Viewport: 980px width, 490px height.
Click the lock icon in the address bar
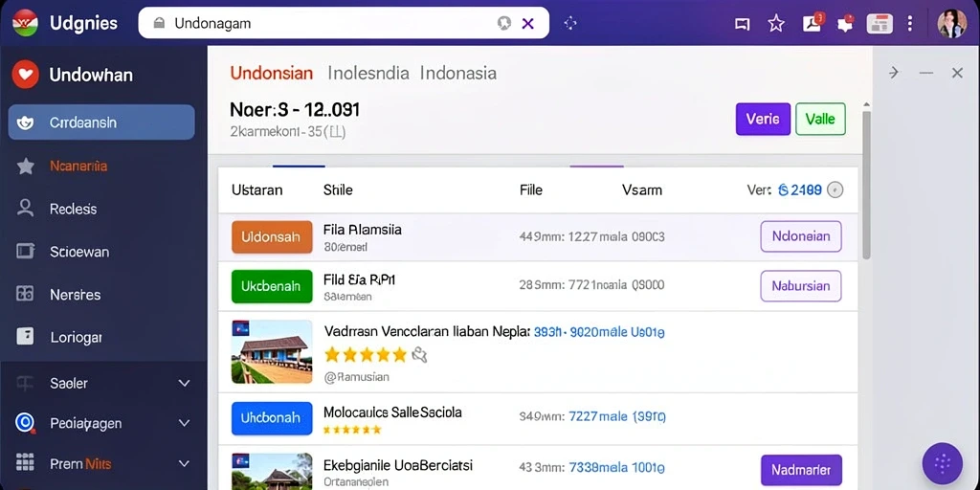pos(159,23)
